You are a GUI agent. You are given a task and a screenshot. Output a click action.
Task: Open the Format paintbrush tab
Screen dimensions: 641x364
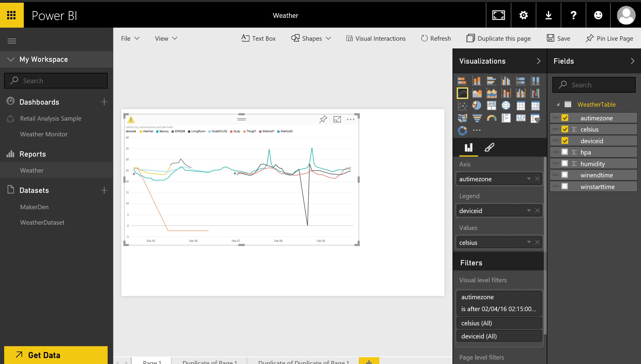tap(489, 147)
